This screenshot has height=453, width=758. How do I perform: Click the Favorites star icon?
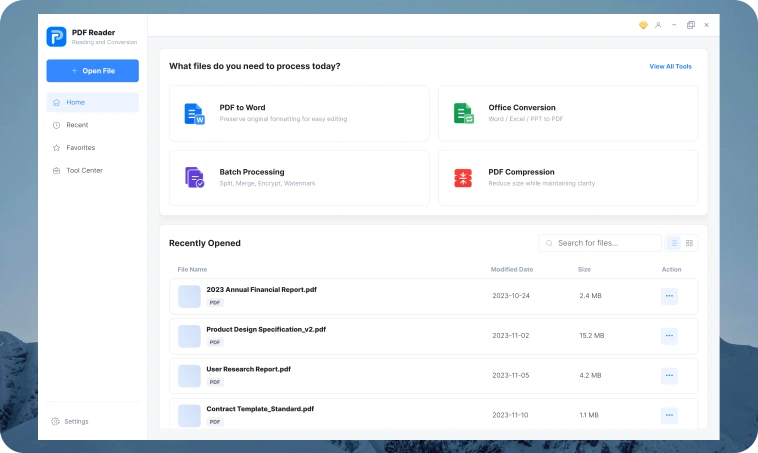(57, 148)
